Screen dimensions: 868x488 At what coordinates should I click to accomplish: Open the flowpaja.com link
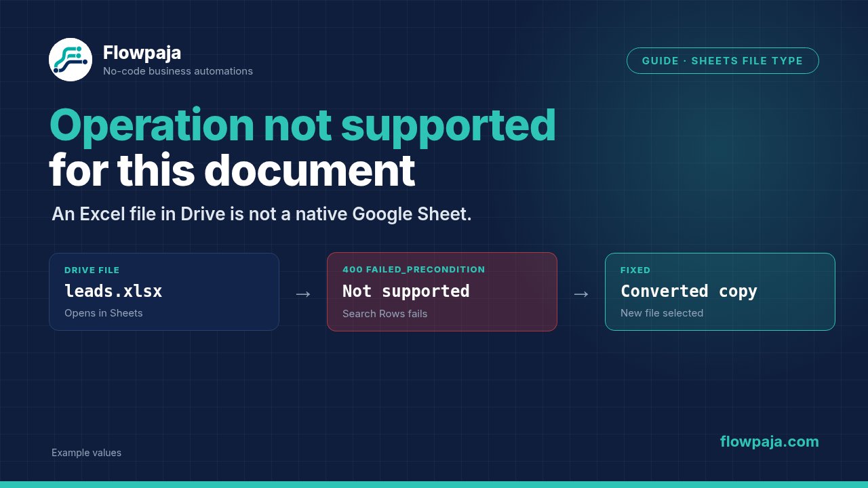click(770, 442)
